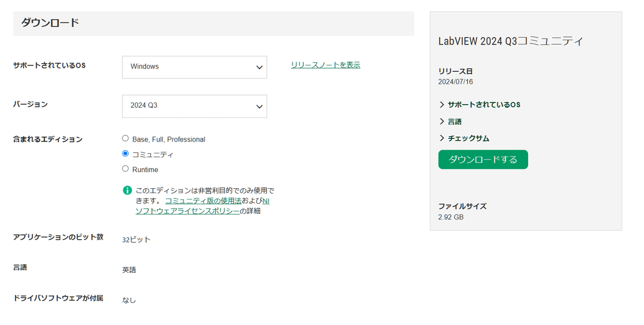The width and height of the screenshot is (644, 325).
Task: Open the バージョン dropdown showing 2024 Q3
Action: point(194,106)
